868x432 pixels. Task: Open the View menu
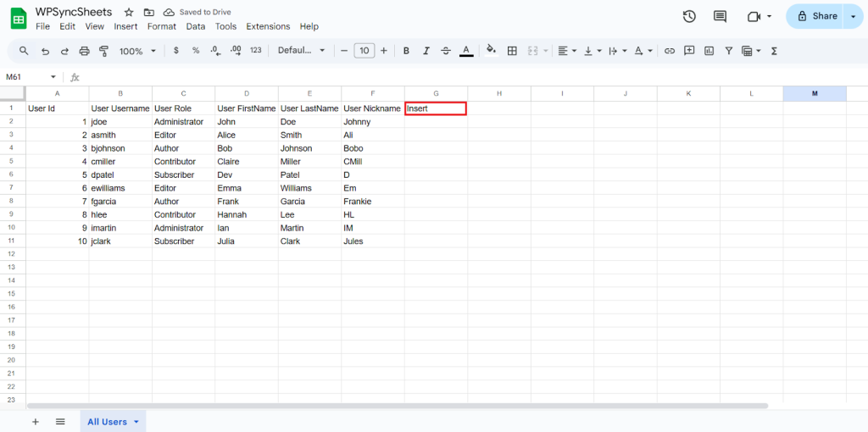95,26
